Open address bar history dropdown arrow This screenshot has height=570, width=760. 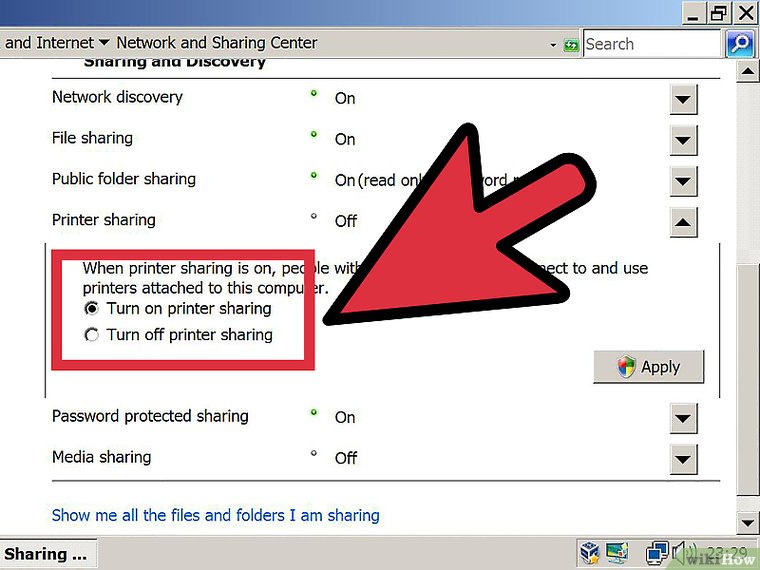click(x=553, y=46)
